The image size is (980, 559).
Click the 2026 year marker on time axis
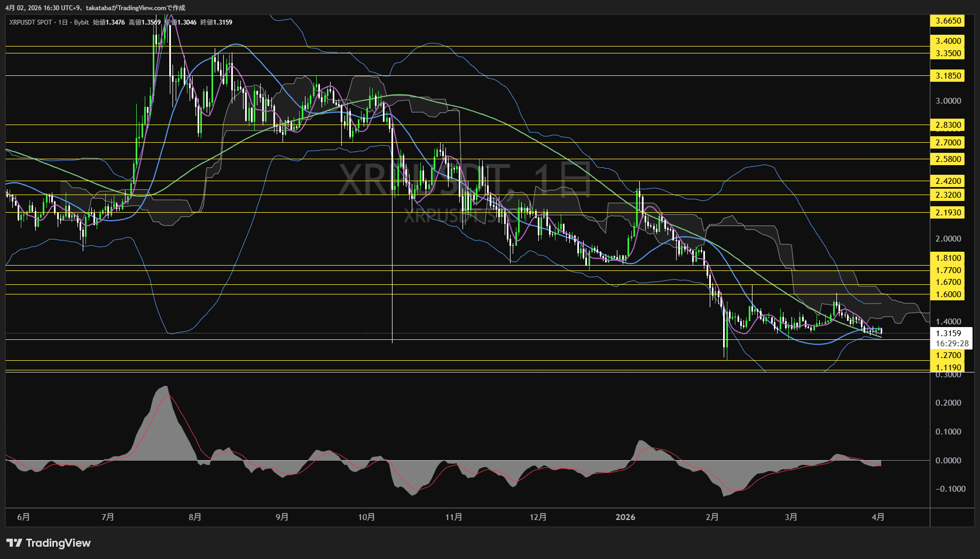625,517
